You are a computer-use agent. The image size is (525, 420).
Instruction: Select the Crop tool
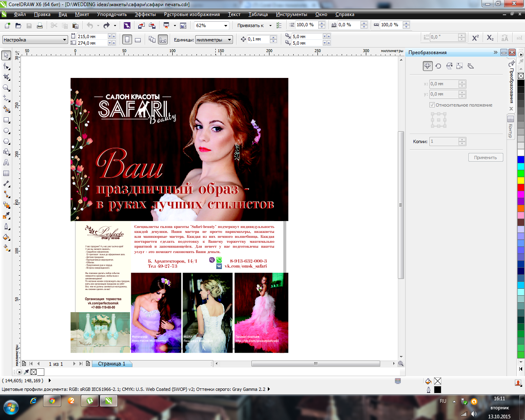coord(7,77)
